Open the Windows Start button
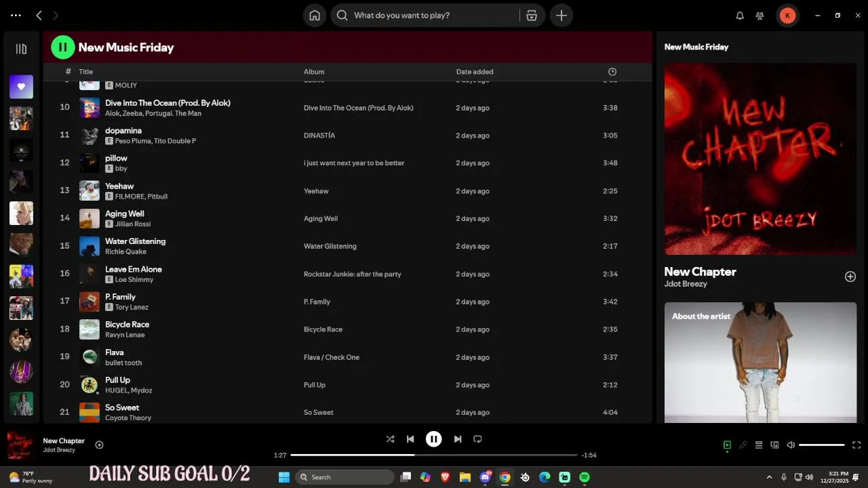Screen dimensions: 868x488 coord(284,477)
